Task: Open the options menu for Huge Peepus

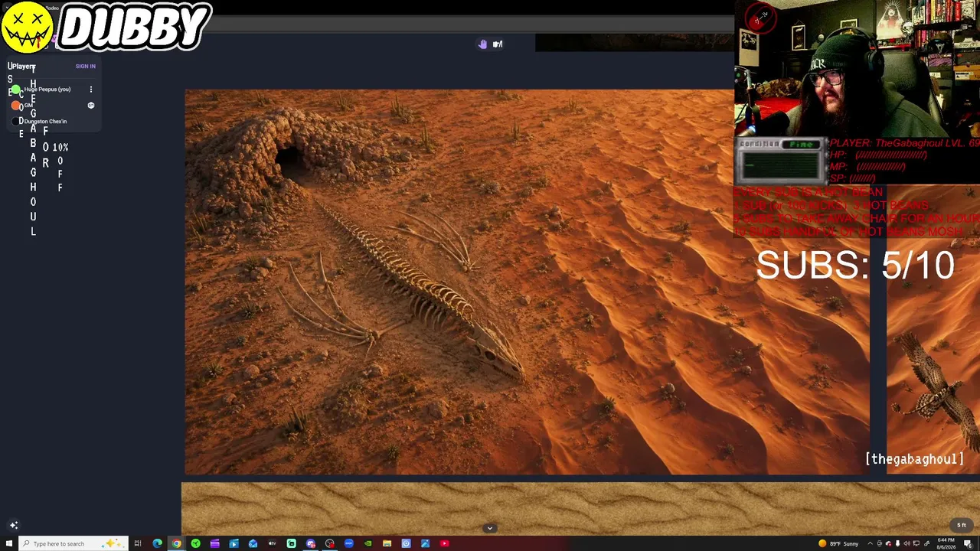Action: (x=90, y=90)
